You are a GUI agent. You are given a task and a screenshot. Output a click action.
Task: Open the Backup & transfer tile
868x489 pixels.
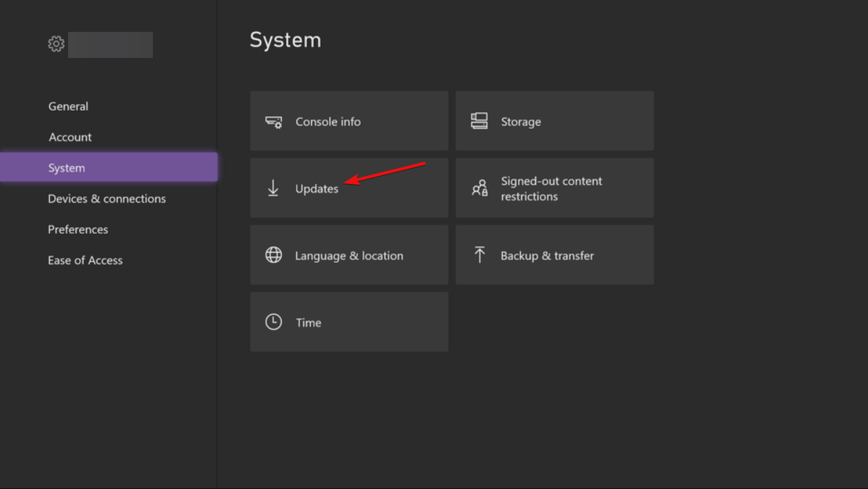click(x=554, y=255)
